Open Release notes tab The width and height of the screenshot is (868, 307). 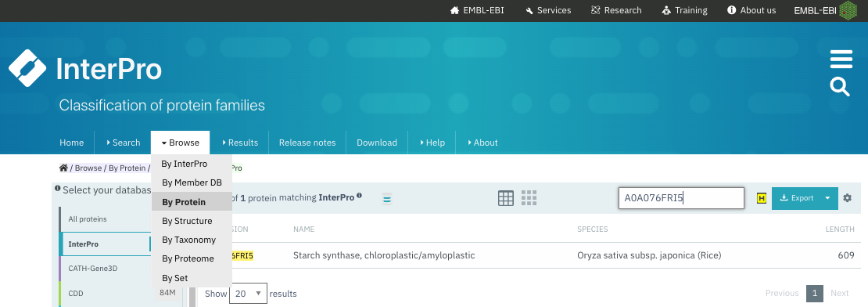click(x=307, y=143)
